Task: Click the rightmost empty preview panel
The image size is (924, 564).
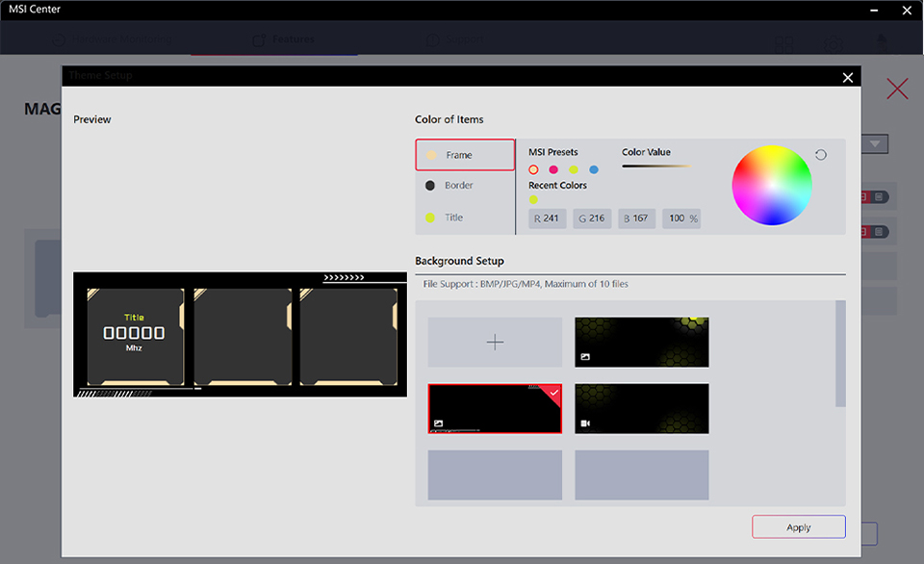Action: point(348,337)
